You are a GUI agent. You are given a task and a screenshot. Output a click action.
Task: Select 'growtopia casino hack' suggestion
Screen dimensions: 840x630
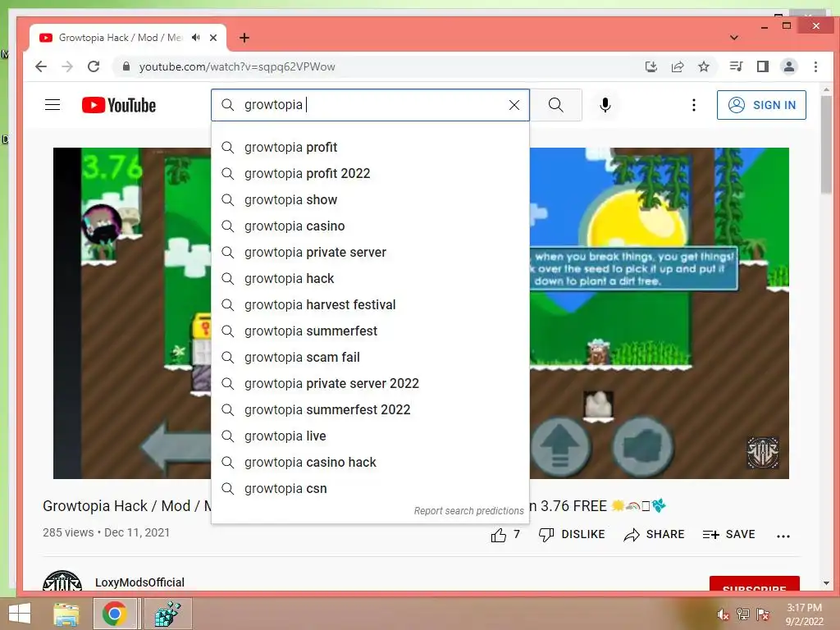point(370,463)
